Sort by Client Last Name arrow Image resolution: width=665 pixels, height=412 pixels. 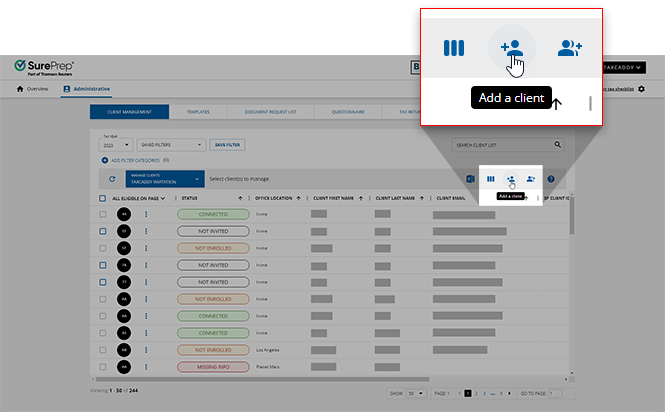[x=422, y=198]
